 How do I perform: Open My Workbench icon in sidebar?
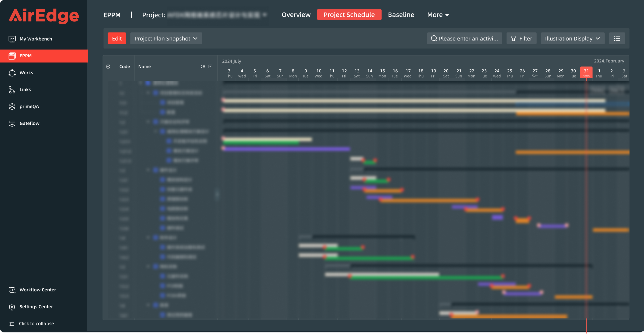(12, 39)
